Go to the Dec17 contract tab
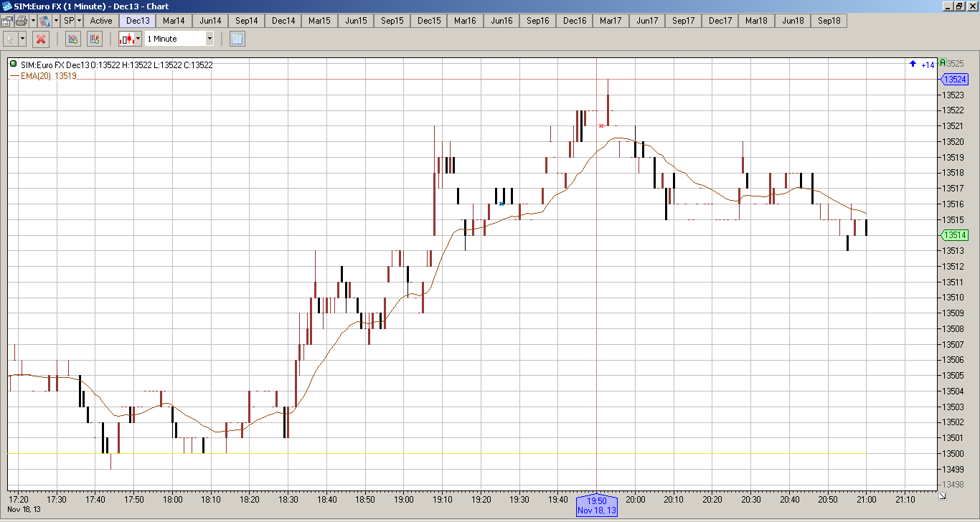This screenshot has height=522, width=980. (x=720, y=21)
